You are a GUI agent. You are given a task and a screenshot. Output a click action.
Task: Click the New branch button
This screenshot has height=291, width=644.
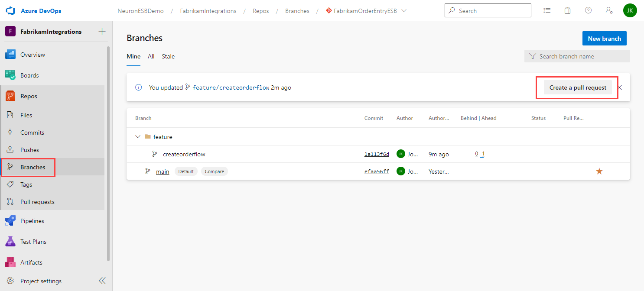tap(605, 39)
